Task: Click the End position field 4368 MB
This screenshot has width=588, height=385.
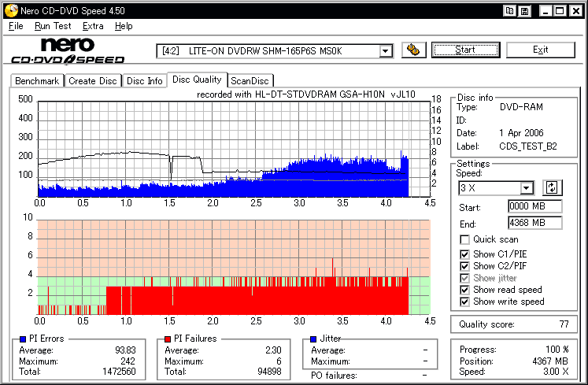Action: pyautogui.click(x=534, y=223)
